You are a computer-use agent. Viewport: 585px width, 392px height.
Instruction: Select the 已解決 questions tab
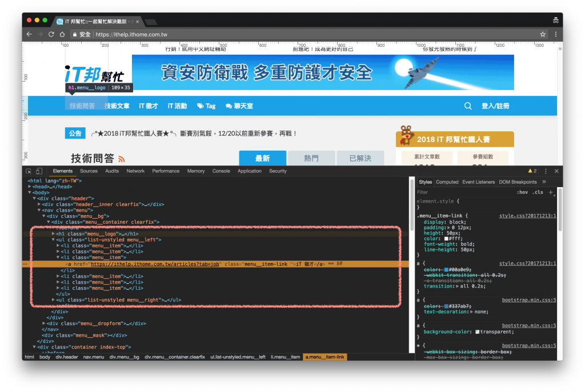click(360, 158)
